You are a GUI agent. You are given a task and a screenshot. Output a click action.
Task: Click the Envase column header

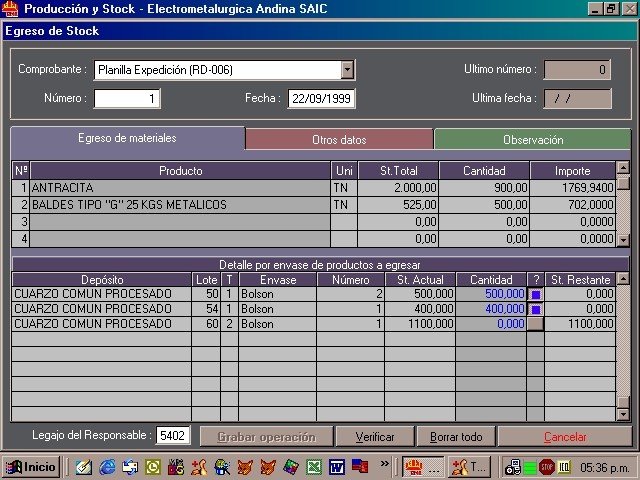tap(278, 280)
